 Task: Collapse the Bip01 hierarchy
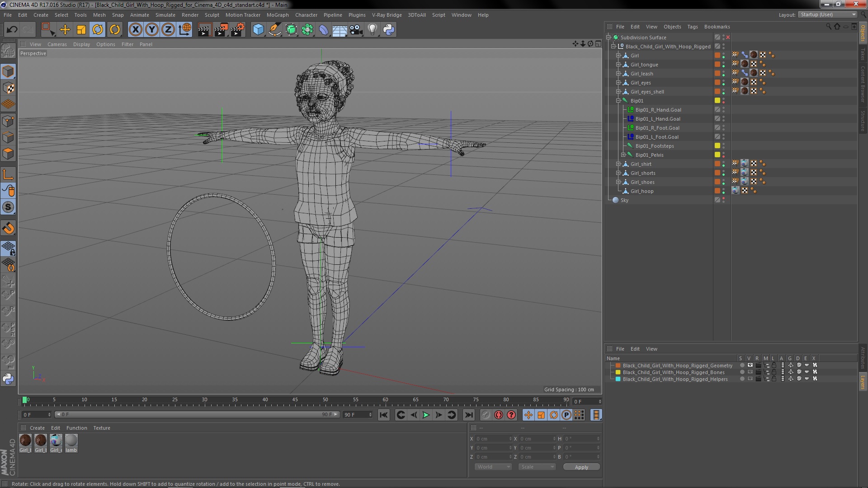[x=618, y=101]
